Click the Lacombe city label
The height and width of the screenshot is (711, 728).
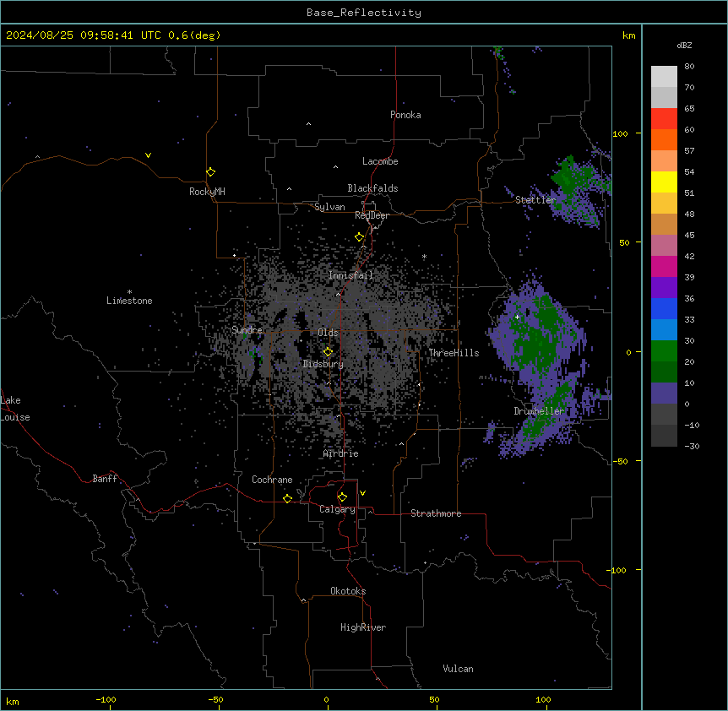(380, 161)
